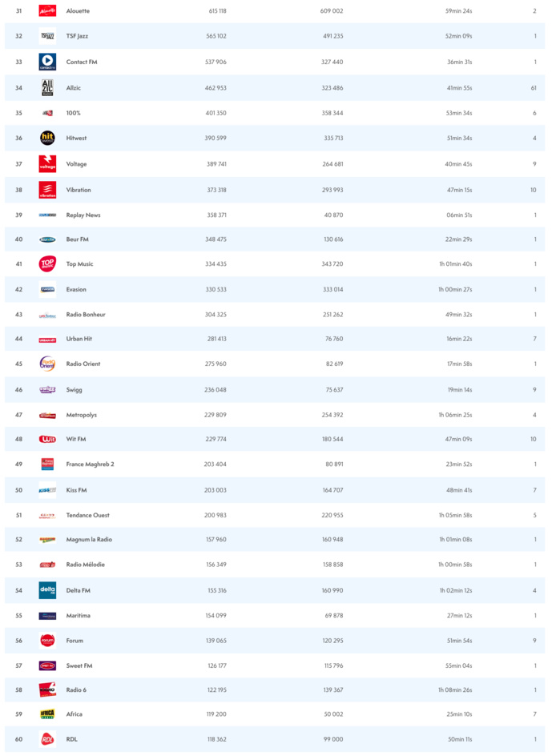Click the Radio Orient logo
This screenshot has width=552, height=756.
click(47, 364)
